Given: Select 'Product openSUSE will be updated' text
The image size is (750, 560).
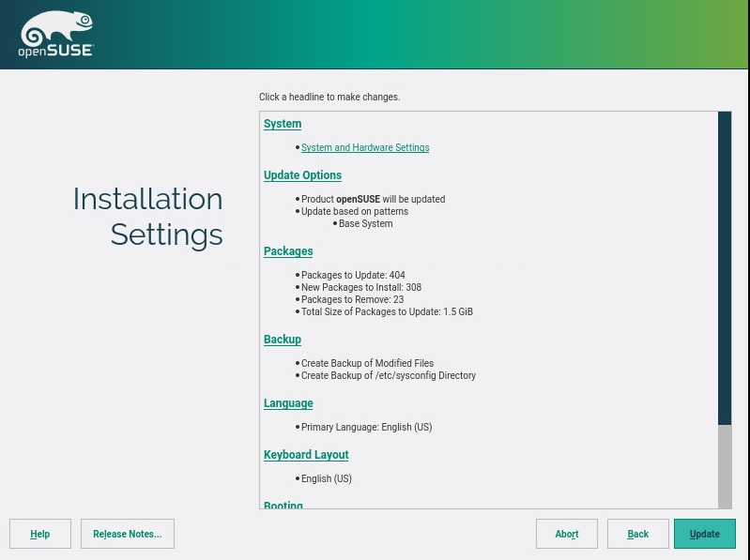Looking at the screenshot, I should click(373, 199).
